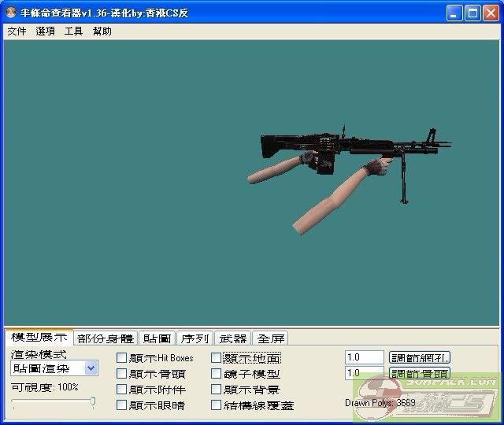Enable the 顯示Hit Boxes checkbox
The image size is (504, 425).
(x=122, y=358)
